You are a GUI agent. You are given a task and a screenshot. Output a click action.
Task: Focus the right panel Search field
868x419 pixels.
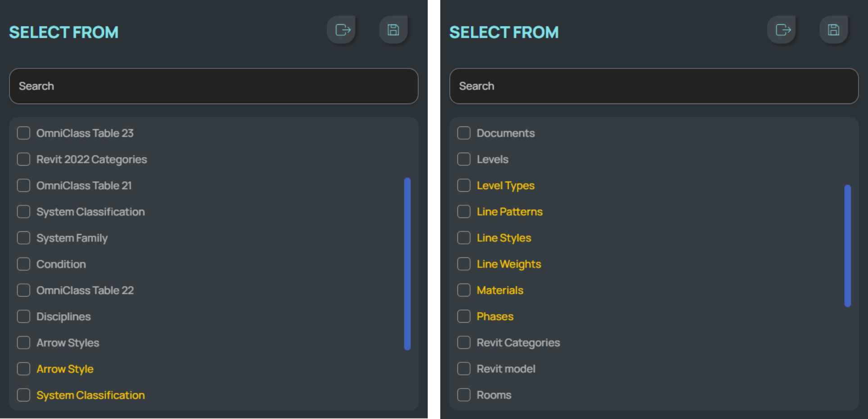click(x=654, y=86)
